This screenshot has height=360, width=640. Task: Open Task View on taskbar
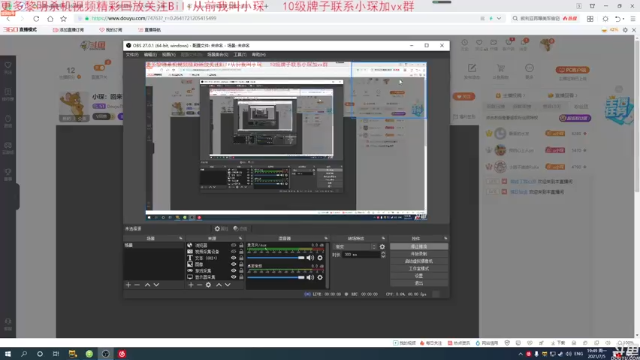tap(56, 354)
